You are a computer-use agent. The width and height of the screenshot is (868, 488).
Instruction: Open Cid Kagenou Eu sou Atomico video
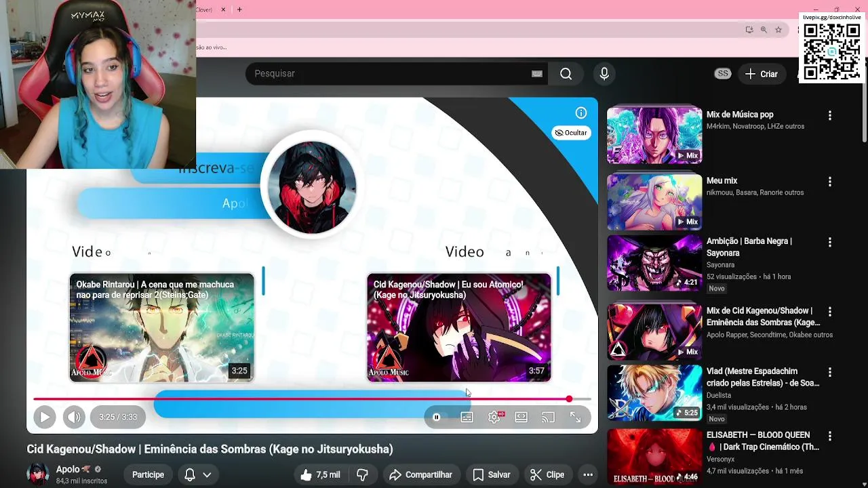pos(459,327)
